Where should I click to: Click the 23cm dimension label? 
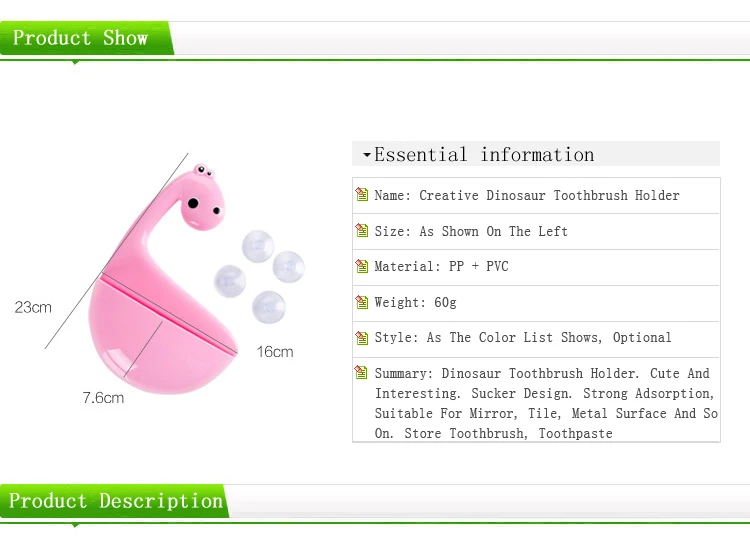[33, 307]
